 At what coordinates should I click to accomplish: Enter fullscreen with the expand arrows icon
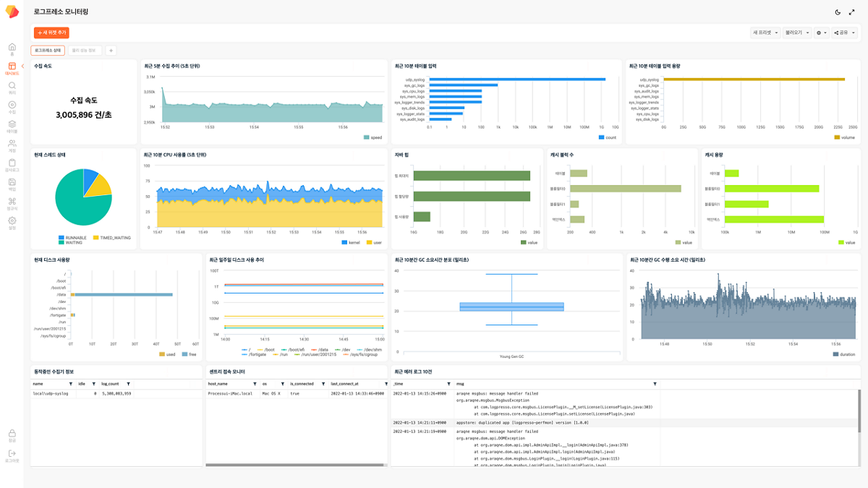point(851,12)
